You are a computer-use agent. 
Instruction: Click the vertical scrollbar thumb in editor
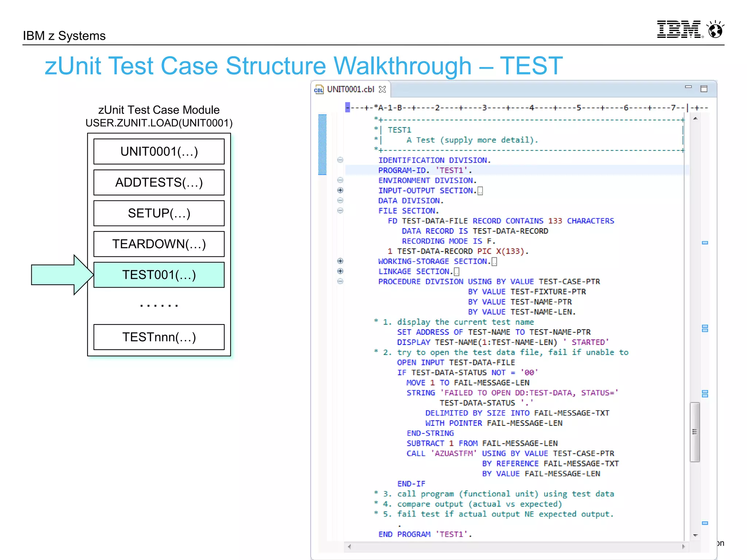point(695,432)
